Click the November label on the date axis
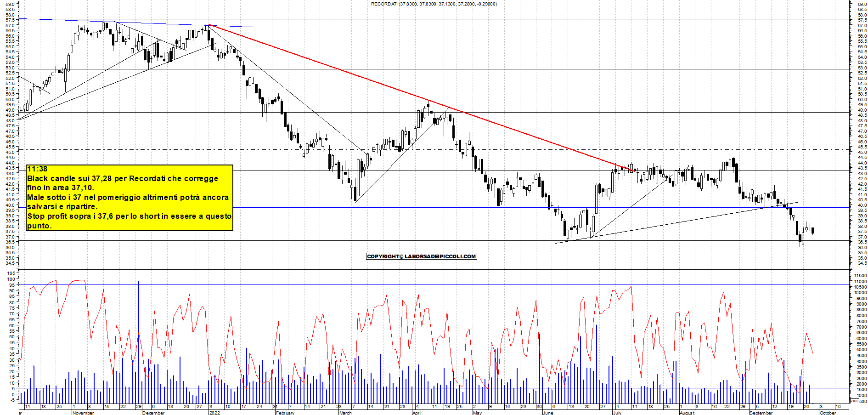This screenshot has width=868, height=415. [x=83, y=413]
